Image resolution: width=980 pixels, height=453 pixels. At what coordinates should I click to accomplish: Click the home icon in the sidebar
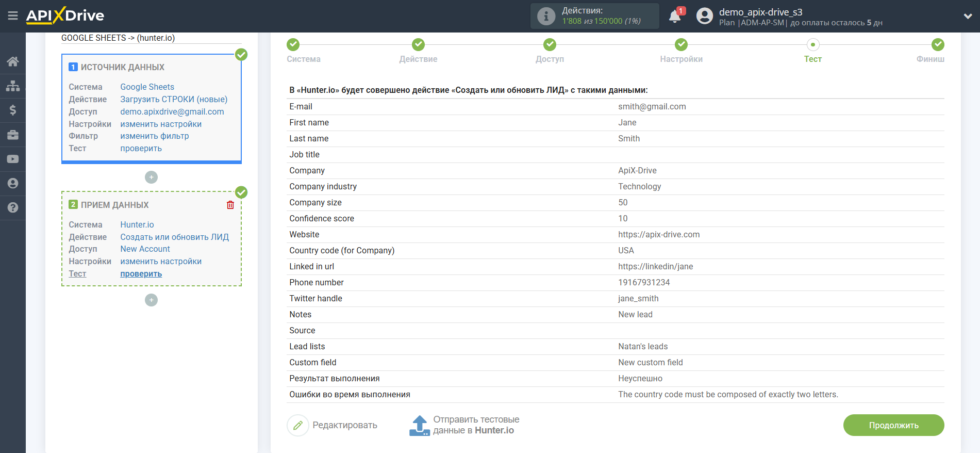[13, 62]
